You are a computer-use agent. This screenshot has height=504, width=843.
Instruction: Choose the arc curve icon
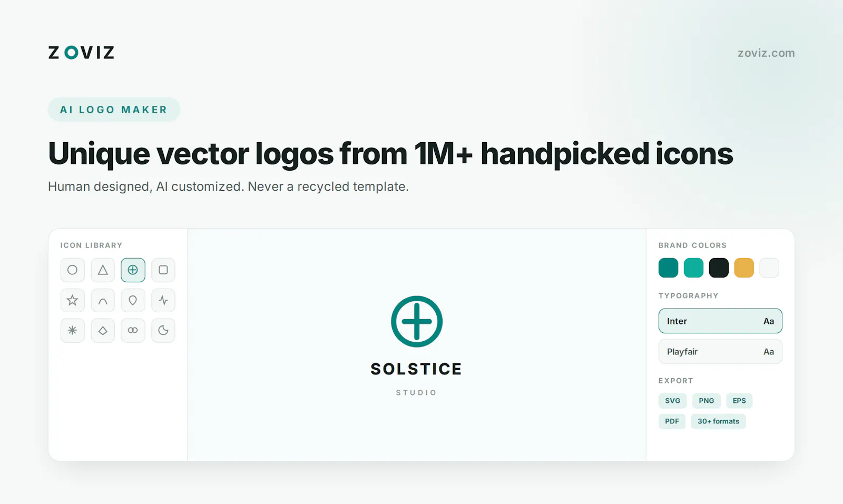coord(103,300)
